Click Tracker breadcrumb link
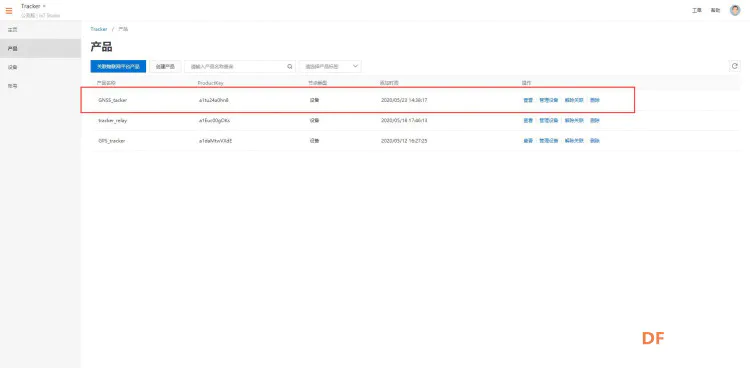Image resolution: width=750 pixels, height=368 pixels. (x=99, y=29)
